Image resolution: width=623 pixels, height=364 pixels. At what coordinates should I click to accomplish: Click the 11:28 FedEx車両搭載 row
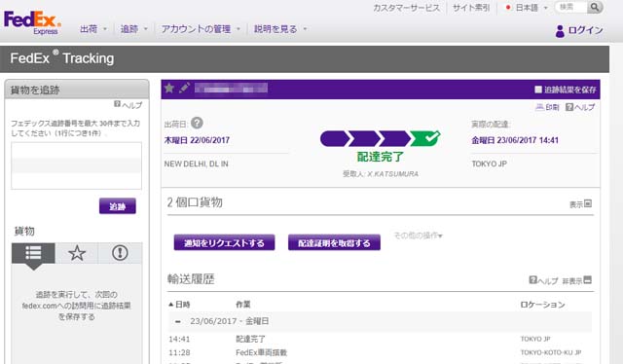tap(380, 352)
